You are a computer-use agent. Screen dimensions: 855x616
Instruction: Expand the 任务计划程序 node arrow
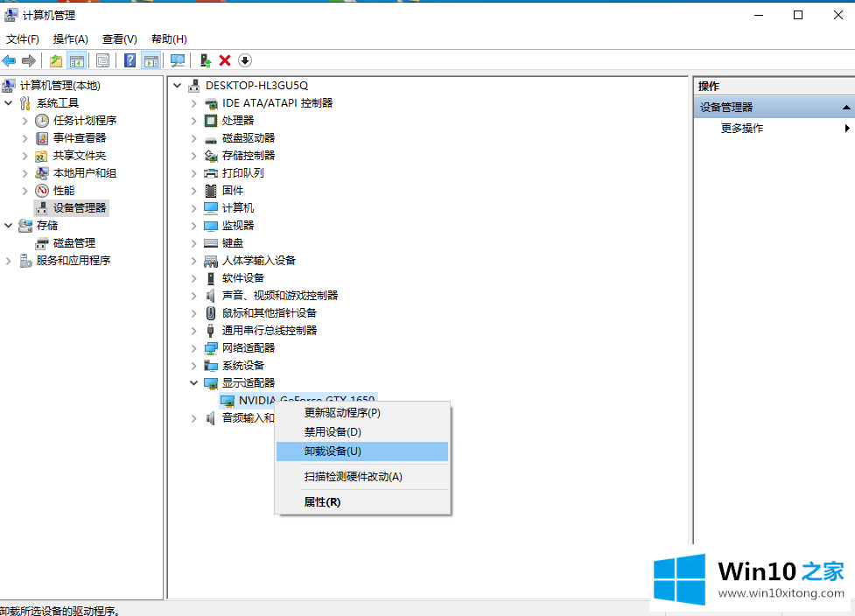coord(25,121)
